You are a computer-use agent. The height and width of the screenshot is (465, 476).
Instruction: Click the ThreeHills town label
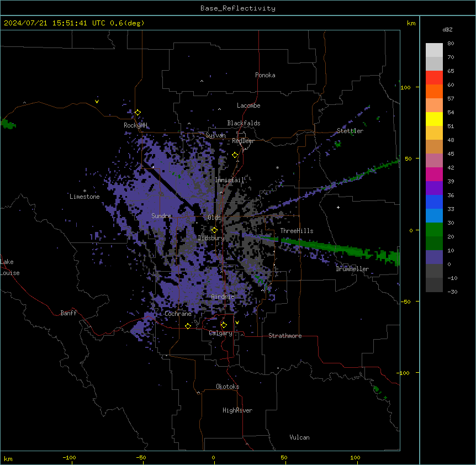[297, 231]
